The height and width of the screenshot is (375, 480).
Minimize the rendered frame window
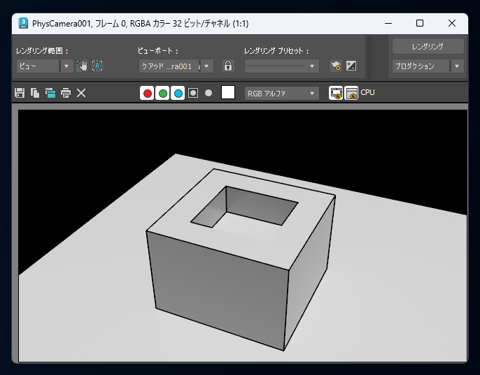[x=388, y=23]
